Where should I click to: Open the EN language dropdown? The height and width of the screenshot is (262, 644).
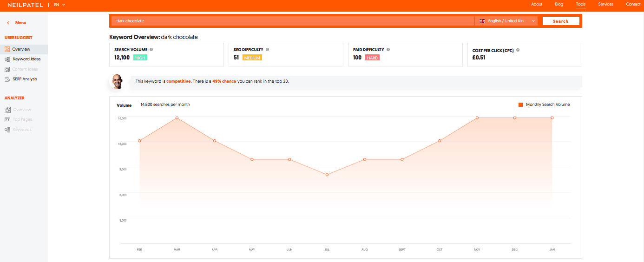pos(59,5)
